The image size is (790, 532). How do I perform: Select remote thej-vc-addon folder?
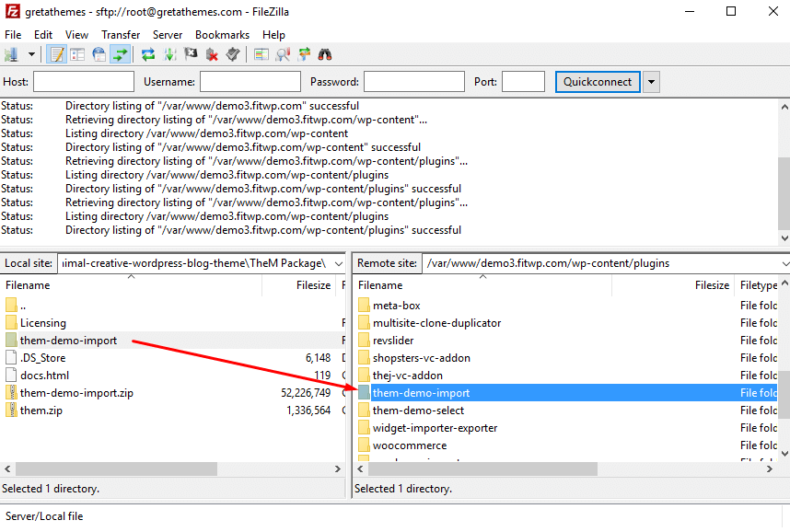pos(566,376)
